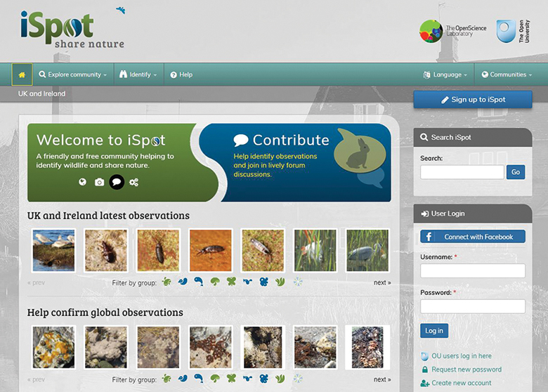Open the Identify dropdown menu
Screen dimensions: 548x392
(x=138, y=74)
